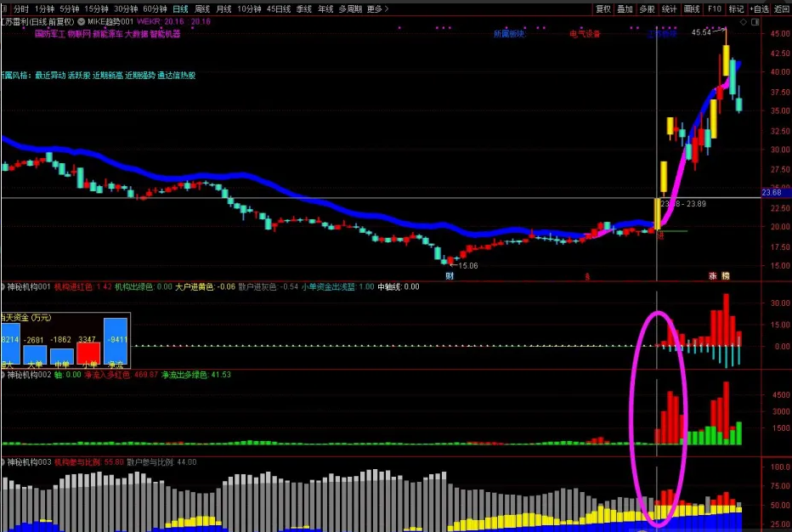Toggle 叠加 overlay mode
Screen dimensions: 792x532
coord(625,8)
